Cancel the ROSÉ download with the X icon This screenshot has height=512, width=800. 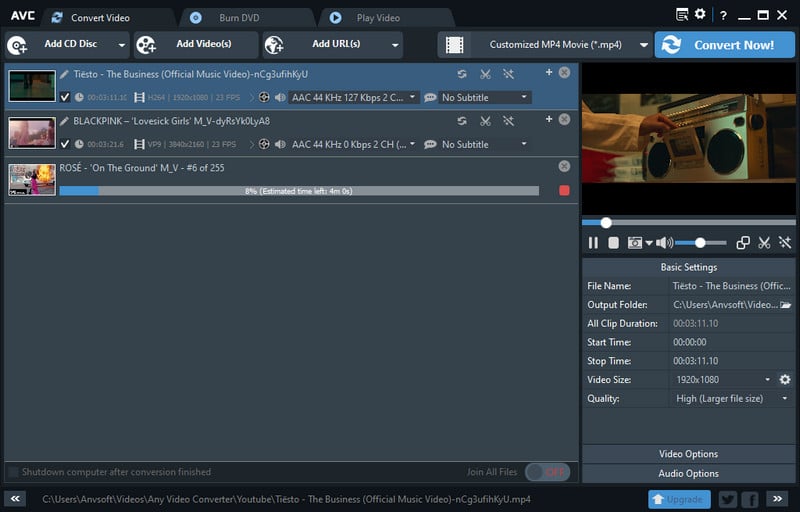pyautogui.click(x=564, y=166)
